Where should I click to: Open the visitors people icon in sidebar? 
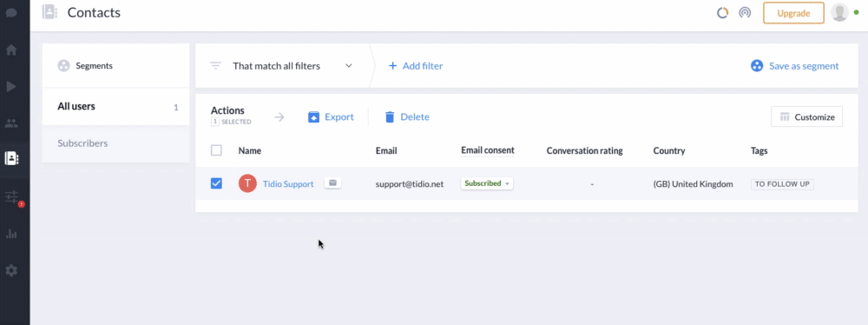point(11,123)
